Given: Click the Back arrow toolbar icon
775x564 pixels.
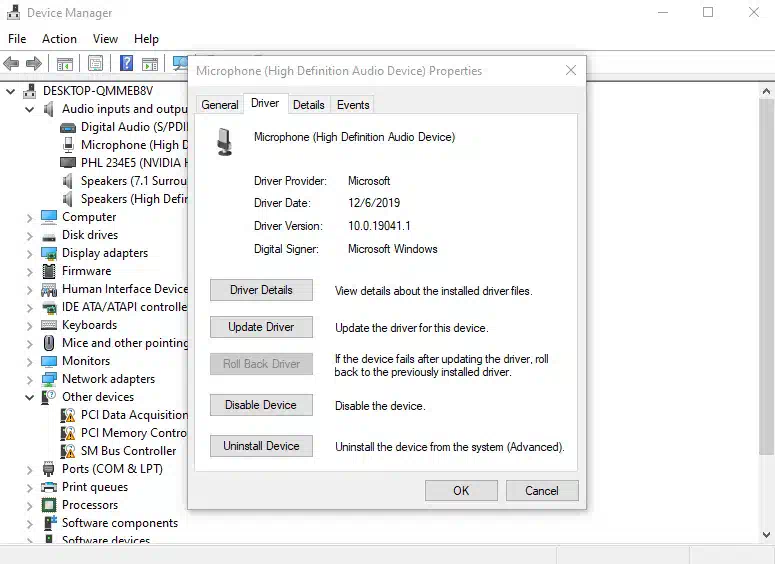Looking at the screenshot, I should [11, 63].
